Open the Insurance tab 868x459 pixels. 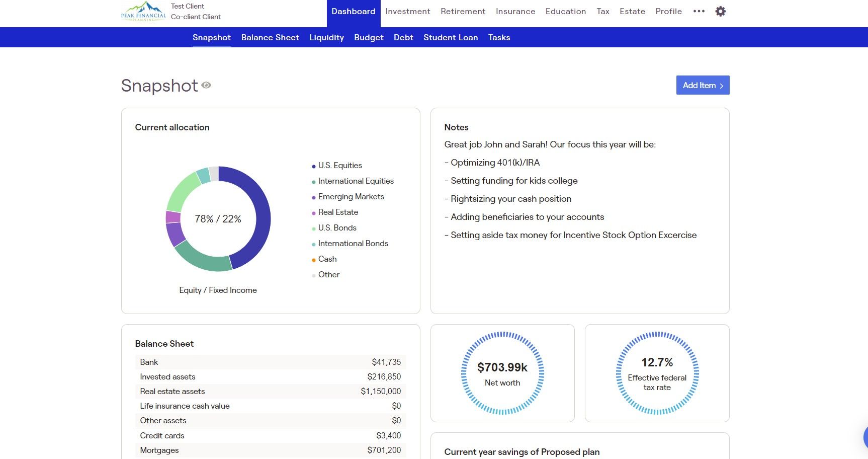pyautogui.click(x=515, y=12)
